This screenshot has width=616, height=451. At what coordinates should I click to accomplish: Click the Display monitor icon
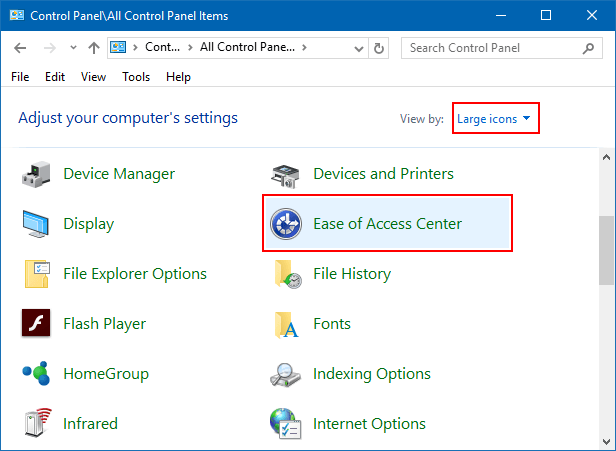[36, 224]
